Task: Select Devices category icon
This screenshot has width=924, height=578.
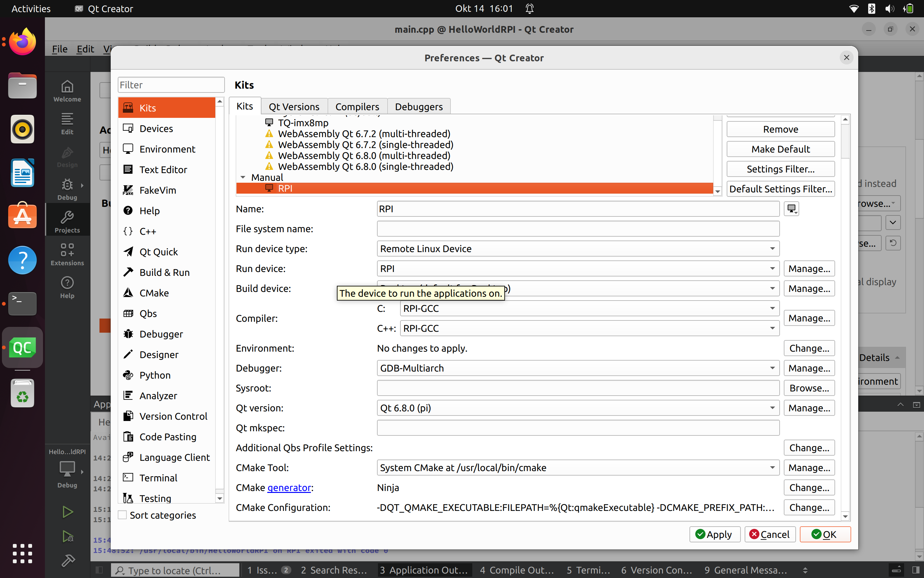Action: click(128, 128)
